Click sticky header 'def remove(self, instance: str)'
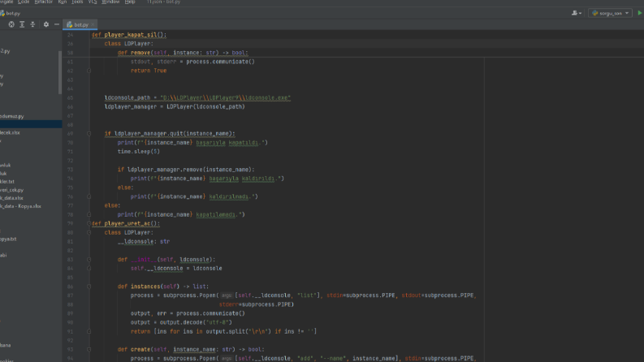Screen dimensions: 644x362 183,53
